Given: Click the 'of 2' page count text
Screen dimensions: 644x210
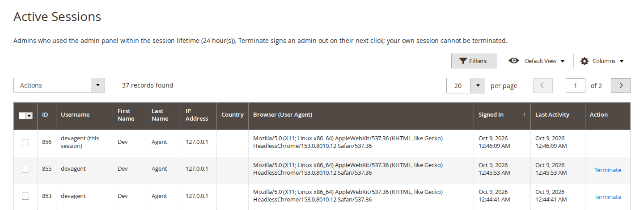Looking at the screenshot, I should tap(596, 86).
